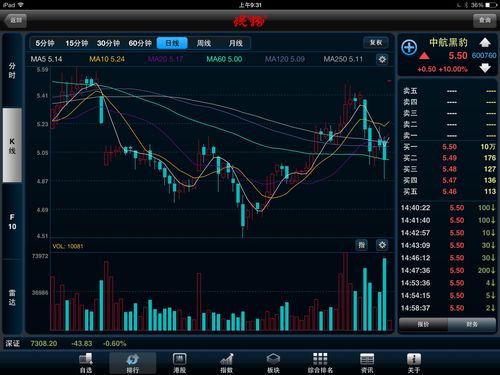Go to next stock with down arrow
Screen dimensions: 500x375
tap(485, 68)
